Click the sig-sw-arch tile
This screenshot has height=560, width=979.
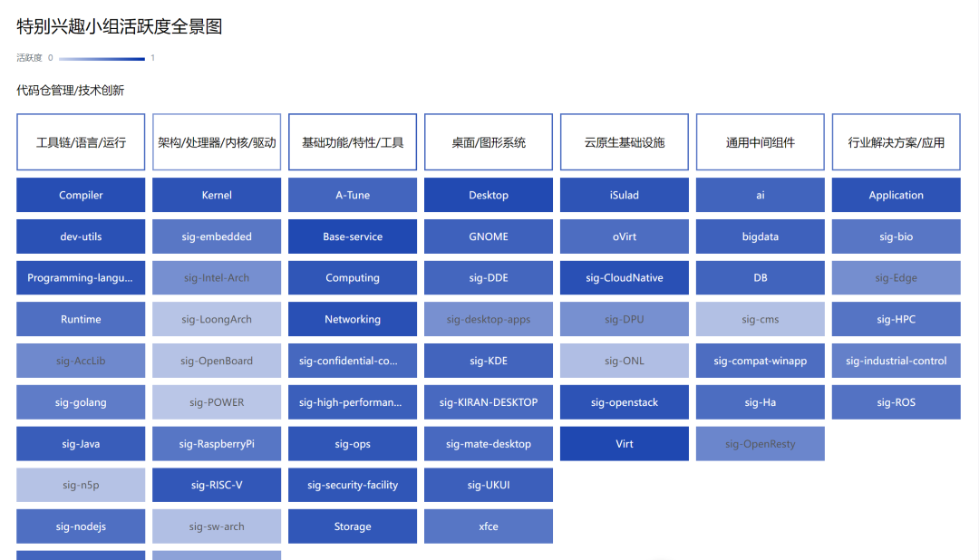click(x=217, y=526)
